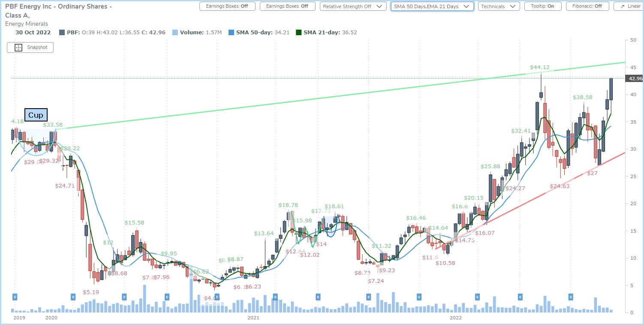Toggle Earnings Boxes button beside the stock title
644x325 pixels.
(x=227, y=6)
